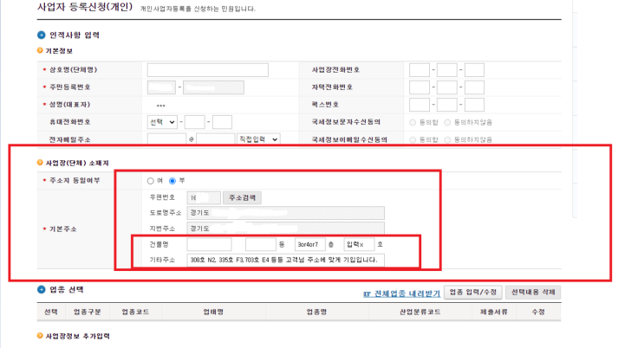Click the first 자택전화번호 box
Screen dimensions: 644x348
[x=420, y=87]
